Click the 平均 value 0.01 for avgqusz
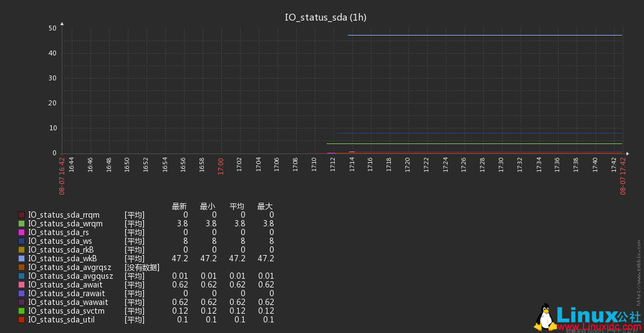Viewport: 644px width, 333px height. coord(238,276)
